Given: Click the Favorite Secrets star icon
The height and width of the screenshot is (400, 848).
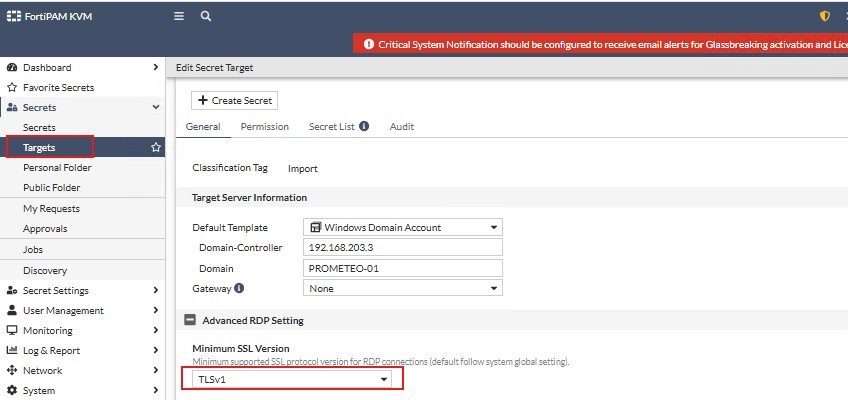Looking at the screenshot, I should (x=12, y=88).
